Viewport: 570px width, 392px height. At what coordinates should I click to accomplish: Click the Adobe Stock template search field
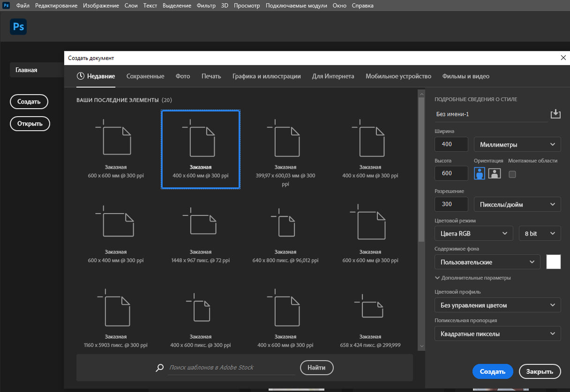tap(231, 368)
